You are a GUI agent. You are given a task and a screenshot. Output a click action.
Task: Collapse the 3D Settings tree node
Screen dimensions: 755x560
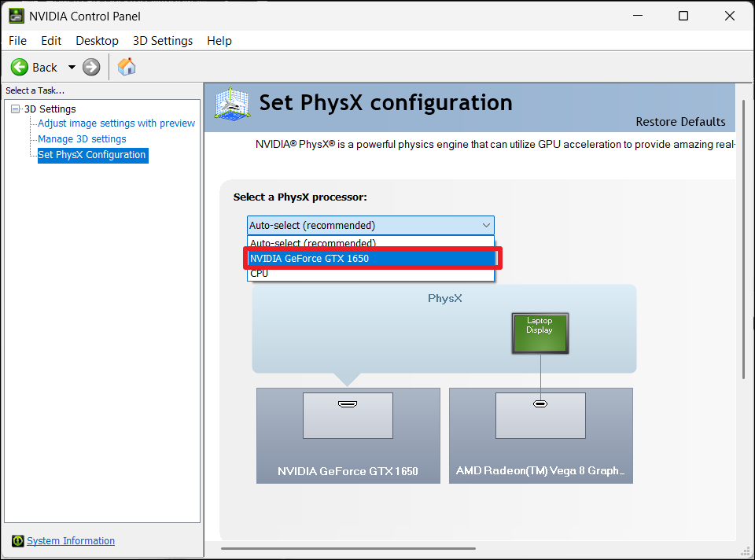tap(15, 109)
